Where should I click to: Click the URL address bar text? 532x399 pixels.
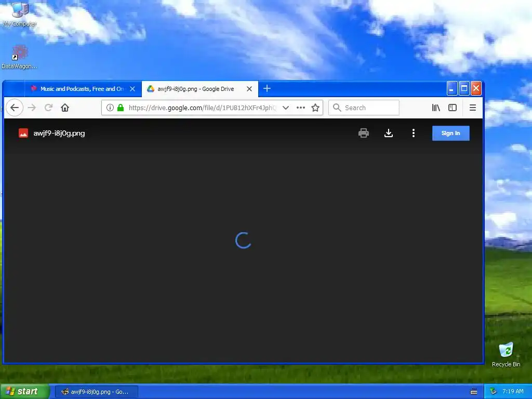point(203,108)
